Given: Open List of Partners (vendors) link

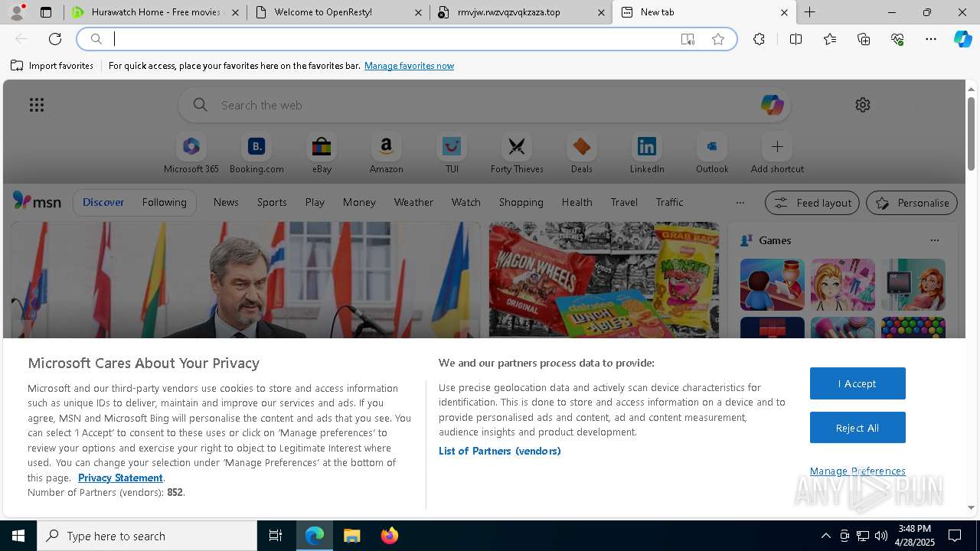Looking at the screenshot, I should coord(499,451).
